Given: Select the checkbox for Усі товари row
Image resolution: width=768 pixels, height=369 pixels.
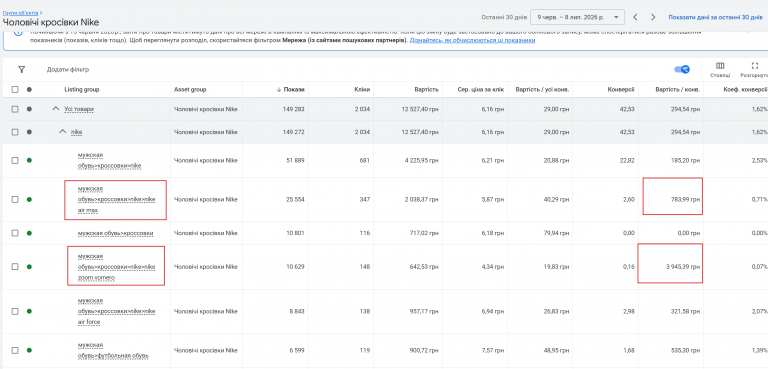Looking at the screenshot, I should click(x=15, y=109).
